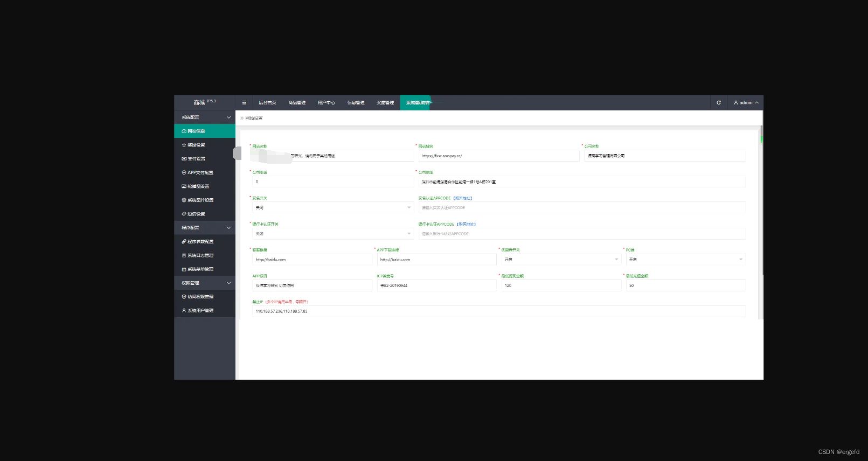Switch to the 商品管理 tab
The image size is (868, 461).
pos(297,102)
